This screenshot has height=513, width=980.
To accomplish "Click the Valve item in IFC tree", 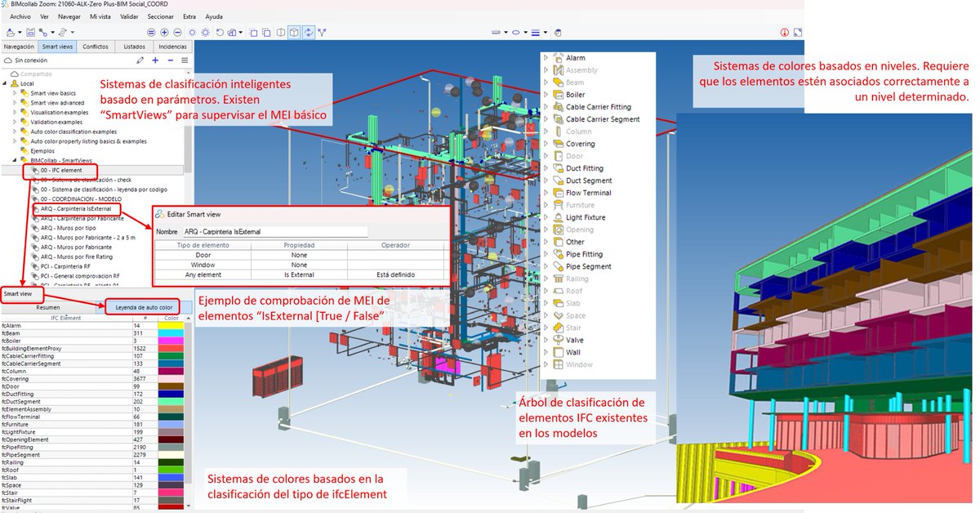I will tap(574, 340).
